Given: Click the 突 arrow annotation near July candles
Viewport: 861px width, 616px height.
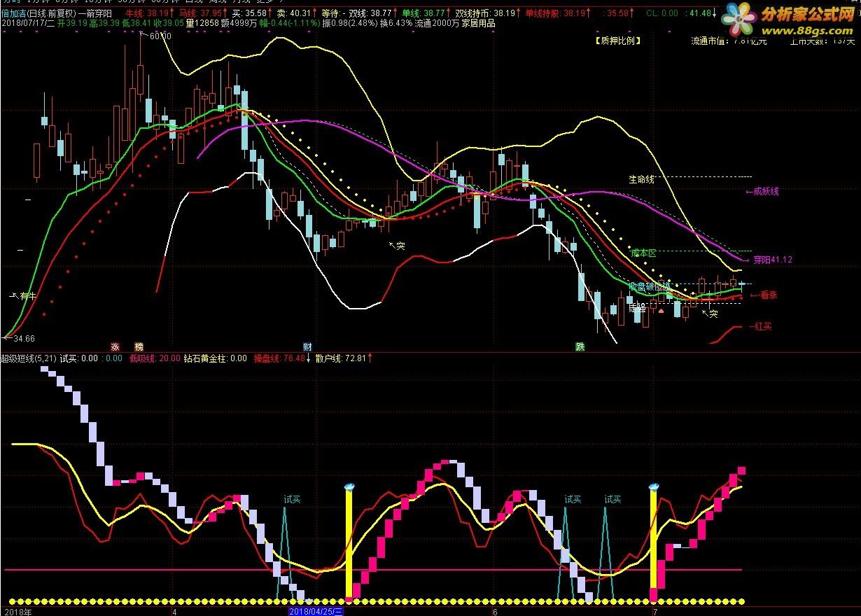Looking at the screenshot, I should 710,313.
